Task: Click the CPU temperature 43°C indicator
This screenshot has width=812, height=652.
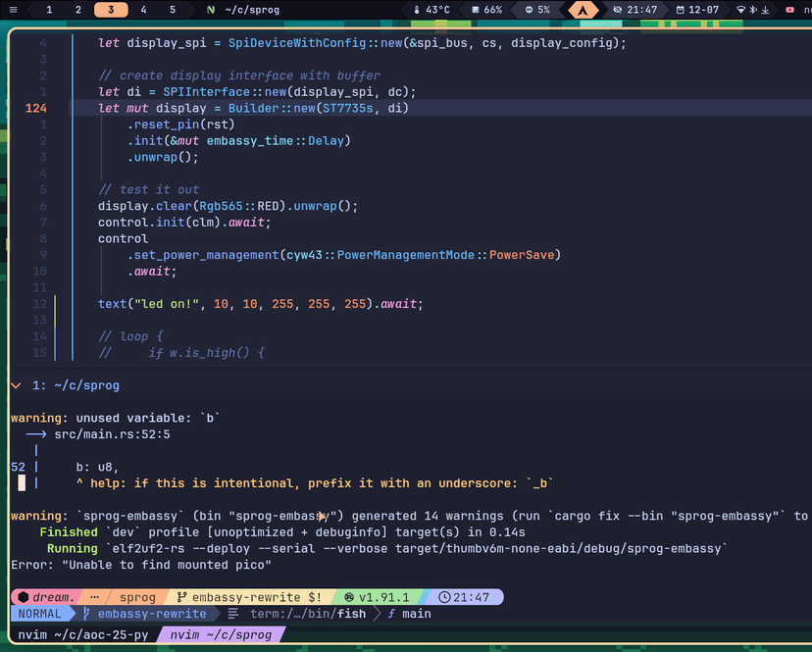Action: point(431,10)
